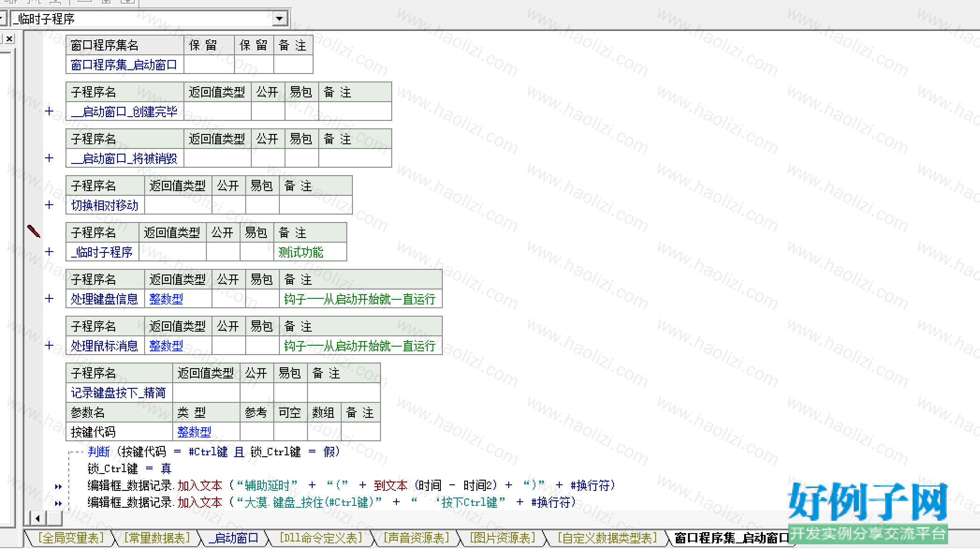Viewport: 980px width, 549px height.
Task: Click the 窗口程序集_启动窗口 name cell
Action: click(124, 65)
